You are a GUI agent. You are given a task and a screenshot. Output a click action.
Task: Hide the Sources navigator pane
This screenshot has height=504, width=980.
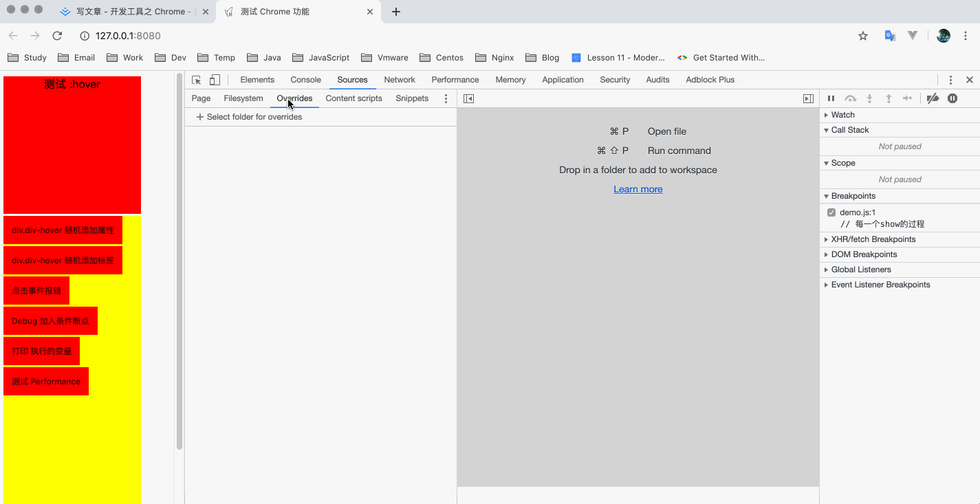coord(469,98)
